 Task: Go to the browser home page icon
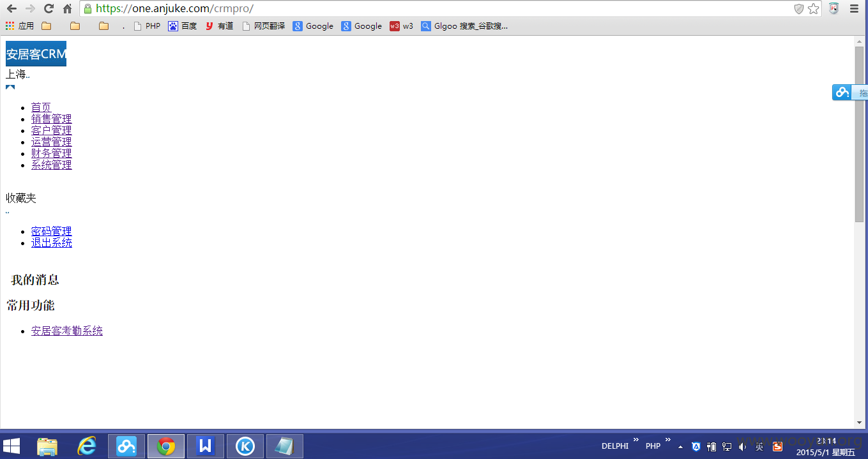(67, 8)
